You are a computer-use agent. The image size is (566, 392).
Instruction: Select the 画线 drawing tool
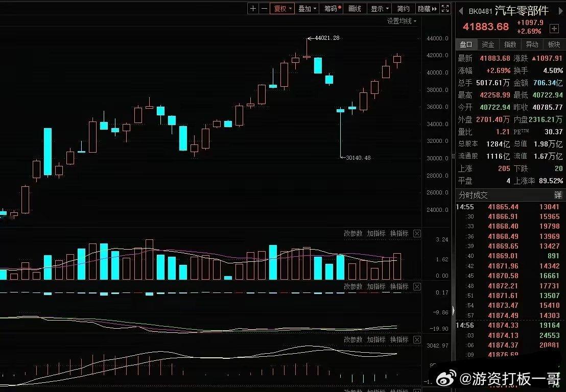click(355, 9)
